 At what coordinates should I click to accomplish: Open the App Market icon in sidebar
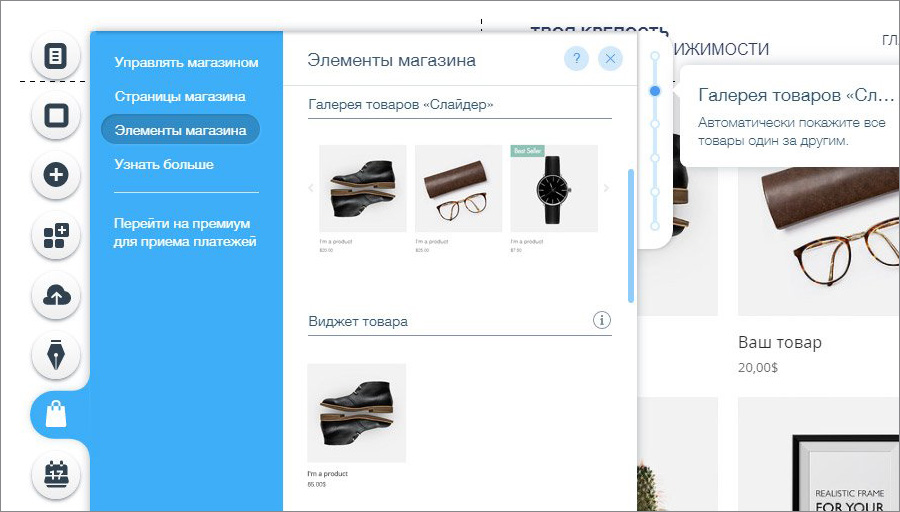tap(56, 235)
